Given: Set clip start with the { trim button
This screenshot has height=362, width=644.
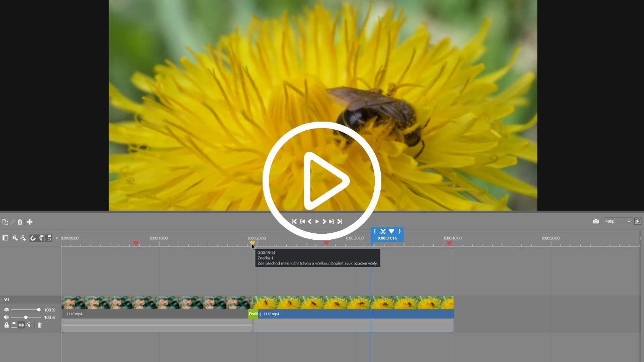Looking at the screenshot, I should coord(375,231).
